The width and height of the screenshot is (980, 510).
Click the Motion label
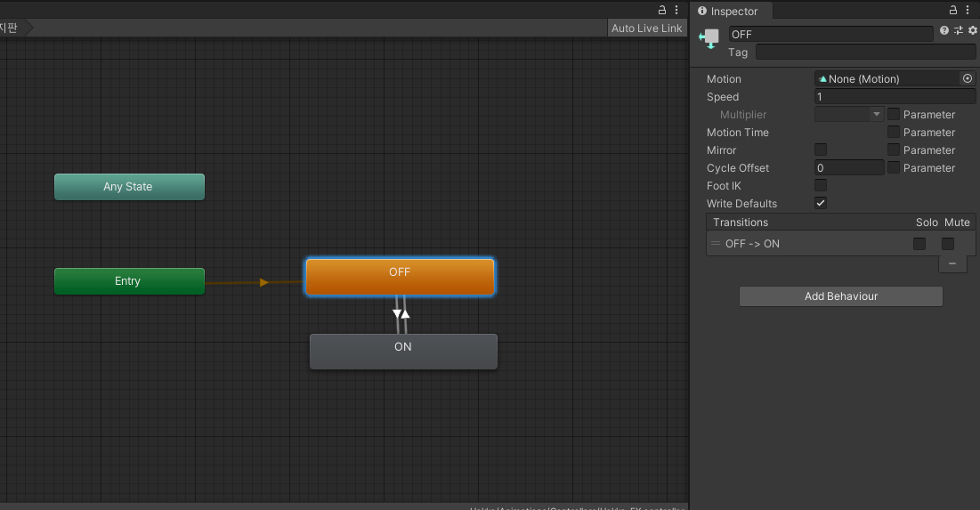724,78
